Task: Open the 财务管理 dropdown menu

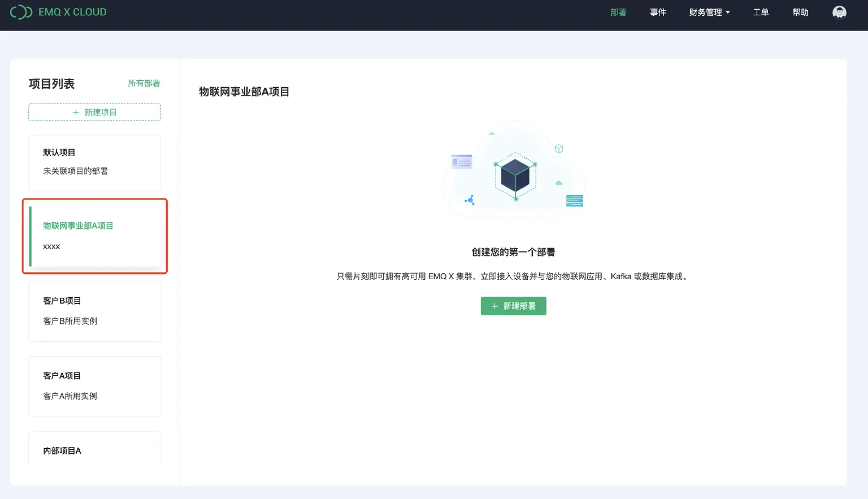Action: 705,12
